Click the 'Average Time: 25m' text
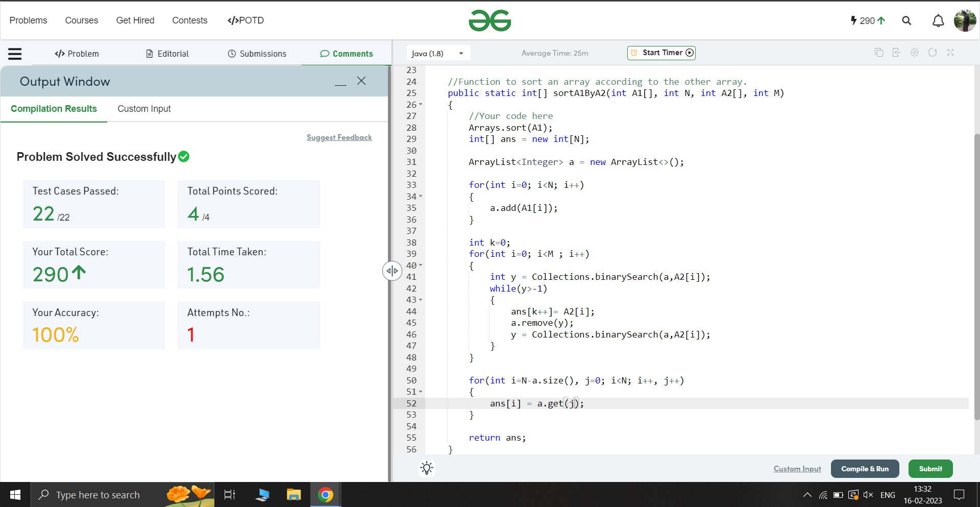Image resolution: width=980 pixels, height=507 pixels. coord(555,53)
